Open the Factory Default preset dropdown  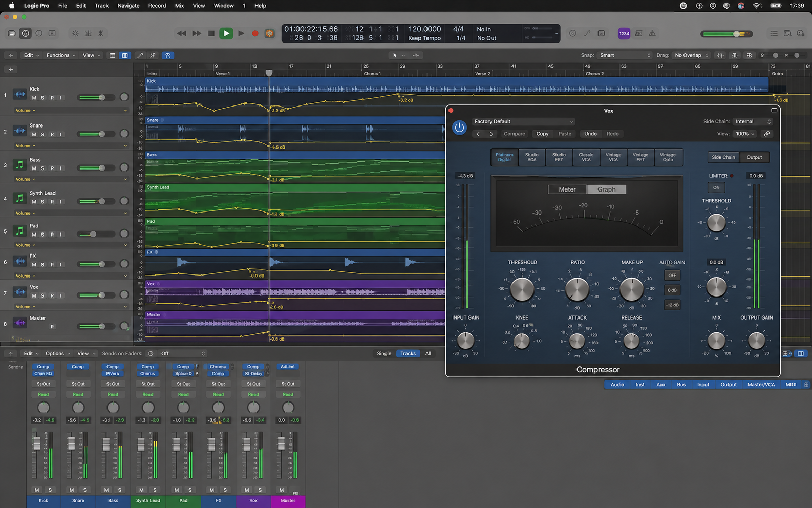point(523,122)
